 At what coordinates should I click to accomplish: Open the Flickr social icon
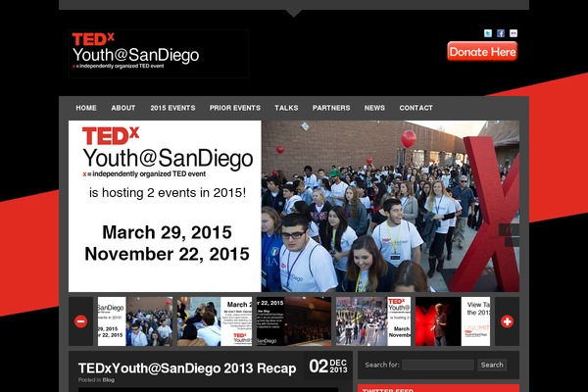click(x=514, y=33)
